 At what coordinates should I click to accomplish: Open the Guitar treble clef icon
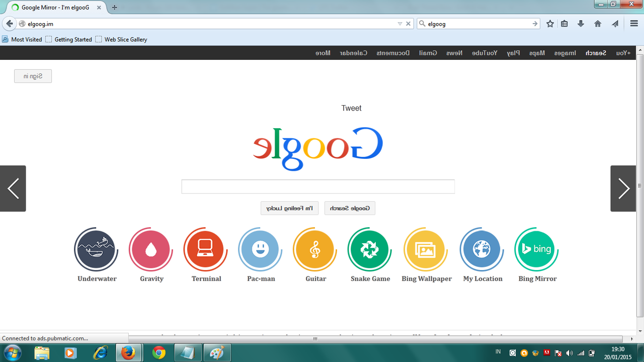pyautogui.click(x=315, y=249)
